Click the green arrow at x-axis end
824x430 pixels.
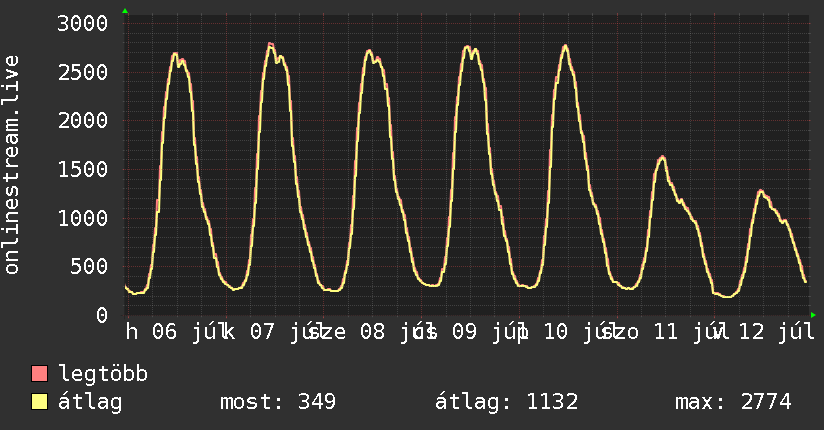click(x=813, y=315)
